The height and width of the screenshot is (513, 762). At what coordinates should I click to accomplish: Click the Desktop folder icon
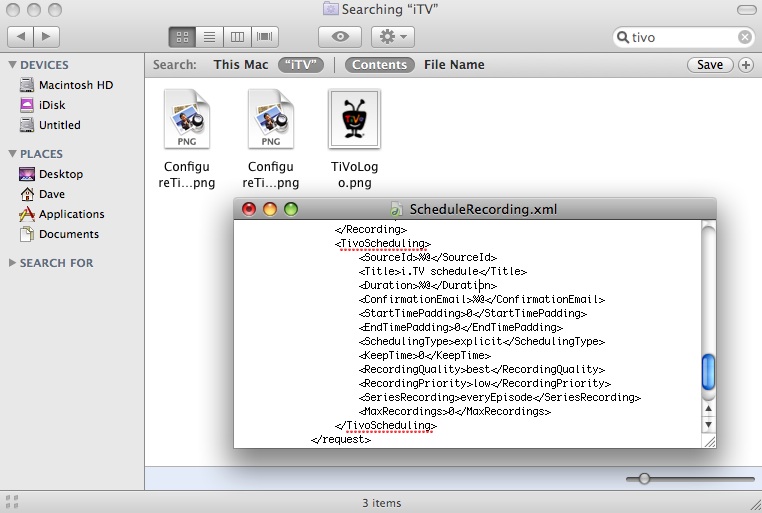coord(27,174)
